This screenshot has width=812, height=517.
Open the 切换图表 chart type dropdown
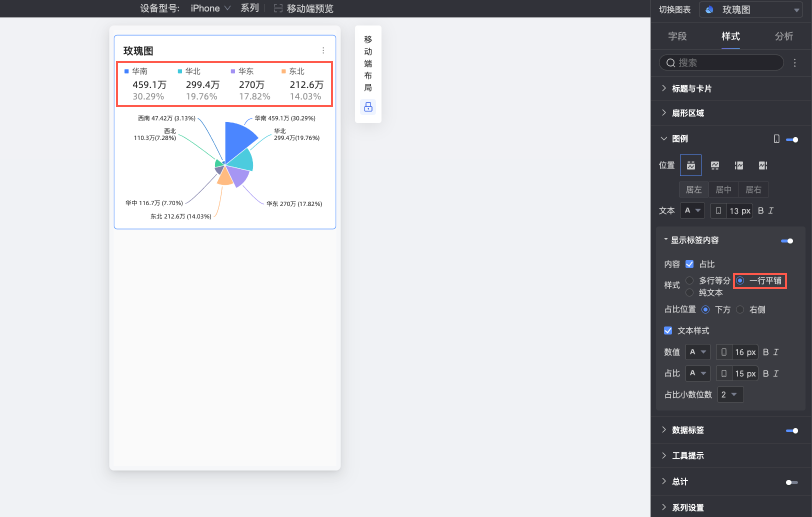pyautogui.click(x=751, y=9)
